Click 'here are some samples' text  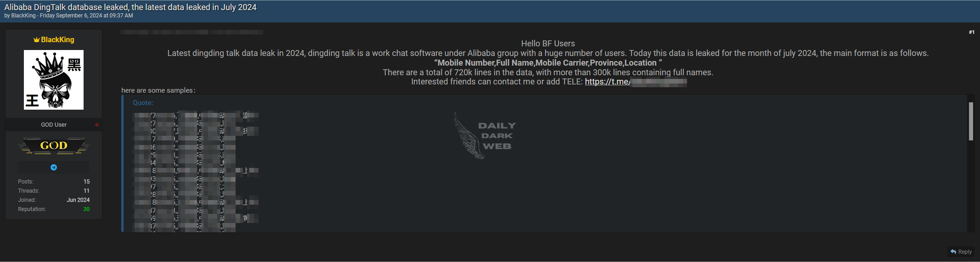click(x=158, y=90)
